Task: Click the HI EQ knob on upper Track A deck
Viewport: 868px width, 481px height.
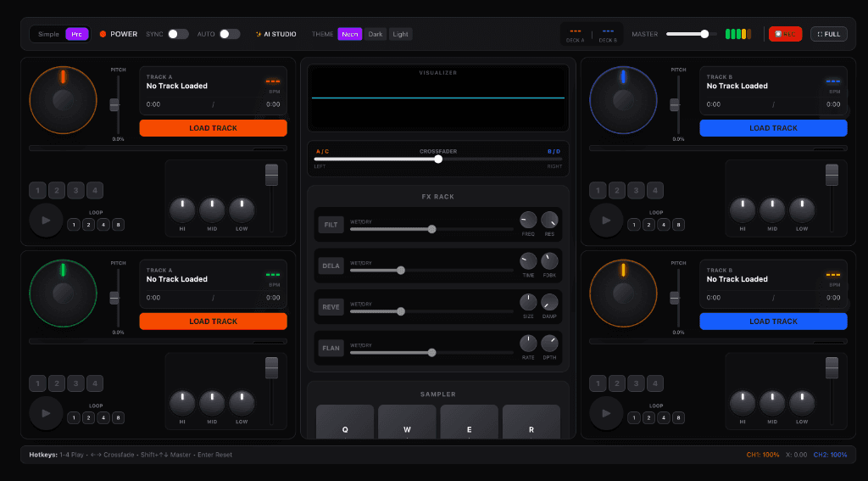Action: (x=182, y=210)
